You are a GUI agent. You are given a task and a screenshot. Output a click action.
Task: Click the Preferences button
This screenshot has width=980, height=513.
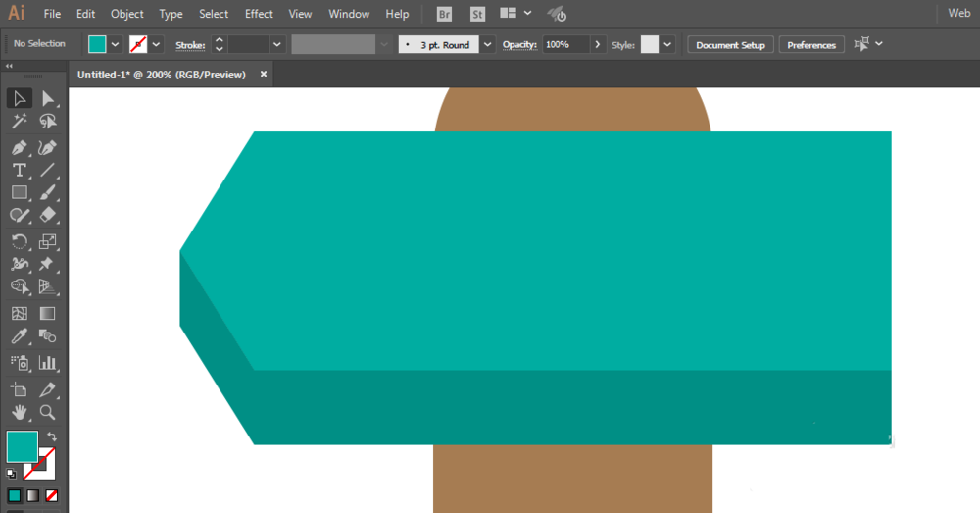pos(811,45)
